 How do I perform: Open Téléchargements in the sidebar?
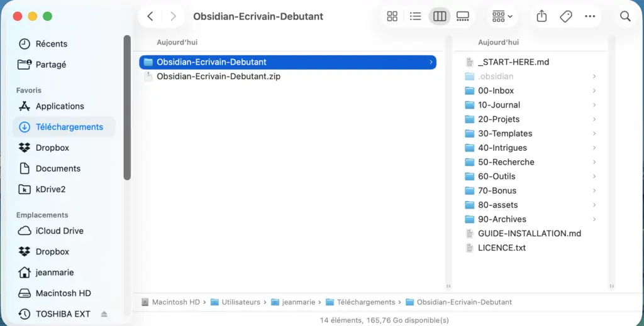click(x=69, y=127)
